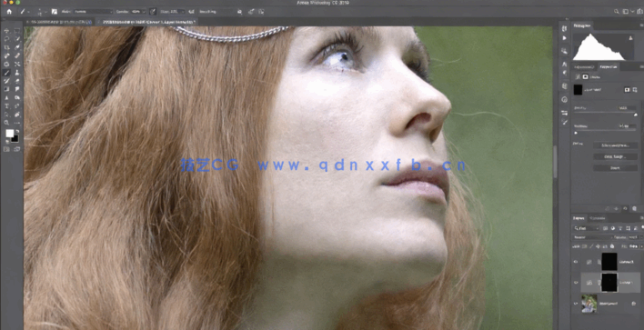
Task: Select the Eraser tool
Action: [x=17, y=81]
